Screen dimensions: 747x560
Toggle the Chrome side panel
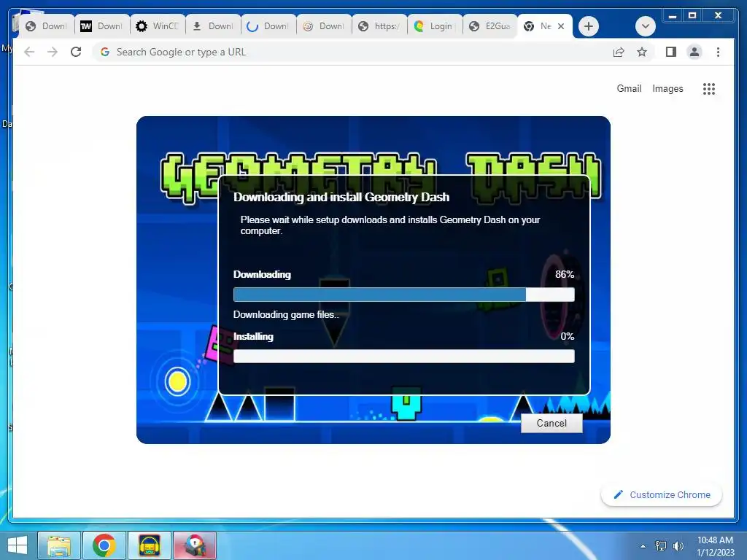671,52
